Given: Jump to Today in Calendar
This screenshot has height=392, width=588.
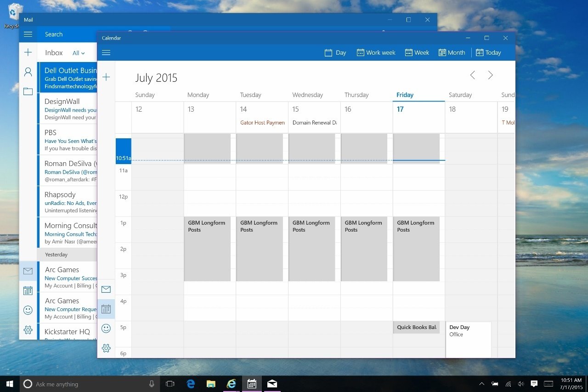Looking at the screenshot, I should coord(488,52).
